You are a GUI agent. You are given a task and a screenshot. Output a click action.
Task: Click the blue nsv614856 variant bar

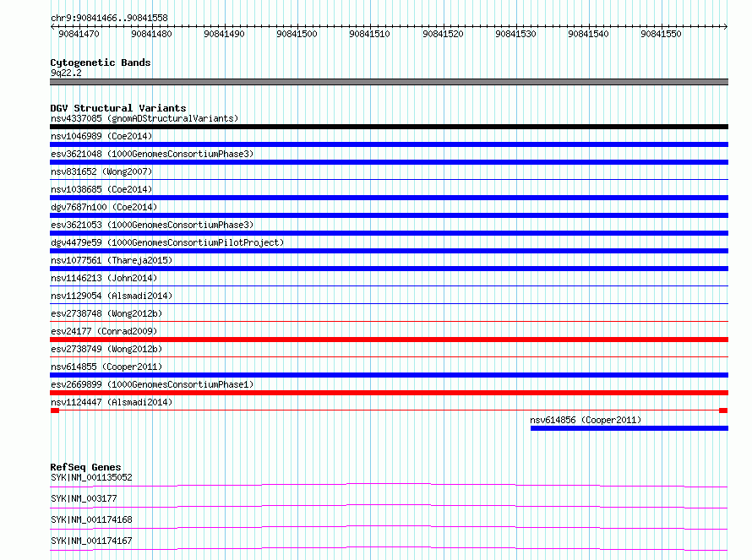point(629,428)
